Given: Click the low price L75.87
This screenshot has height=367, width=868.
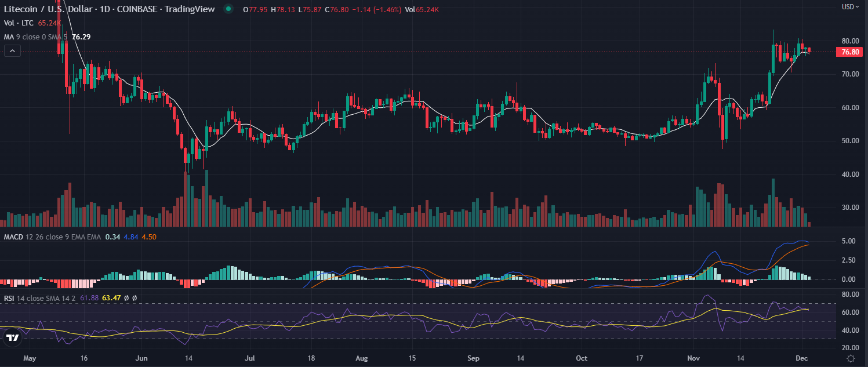Looking at the screenshot, I should 310,9.
